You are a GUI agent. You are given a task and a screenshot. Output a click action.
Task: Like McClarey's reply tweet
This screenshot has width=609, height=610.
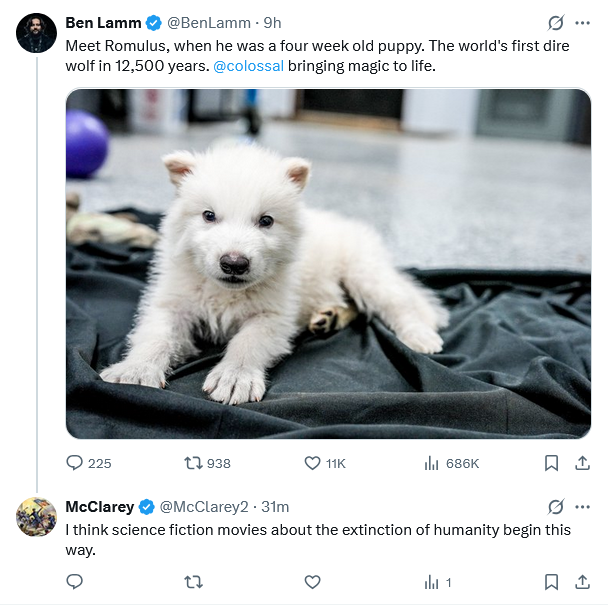(x=312, y=581)
